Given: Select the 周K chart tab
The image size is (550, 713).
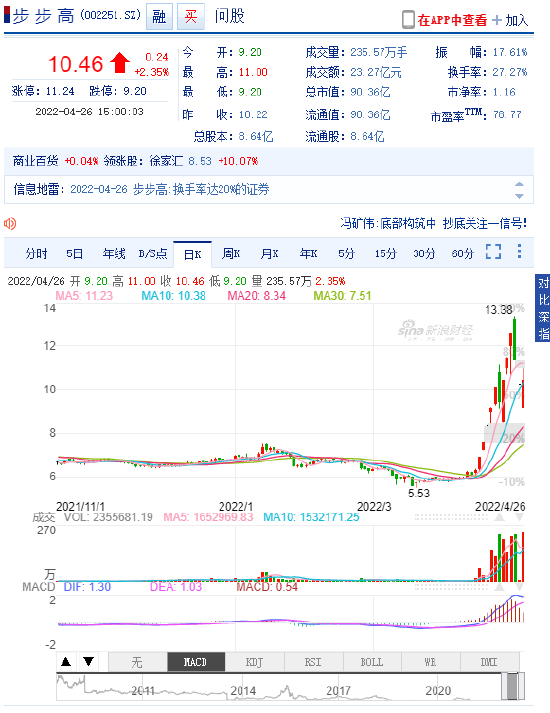Looking at the screenshot, I should click(x=231, y=253).
